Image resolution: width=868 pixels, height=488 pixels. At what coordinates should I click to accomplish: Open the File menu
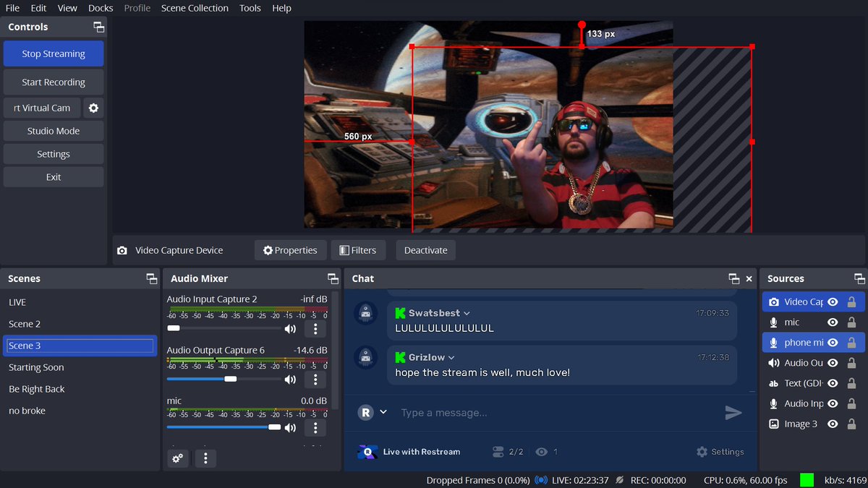12,8
